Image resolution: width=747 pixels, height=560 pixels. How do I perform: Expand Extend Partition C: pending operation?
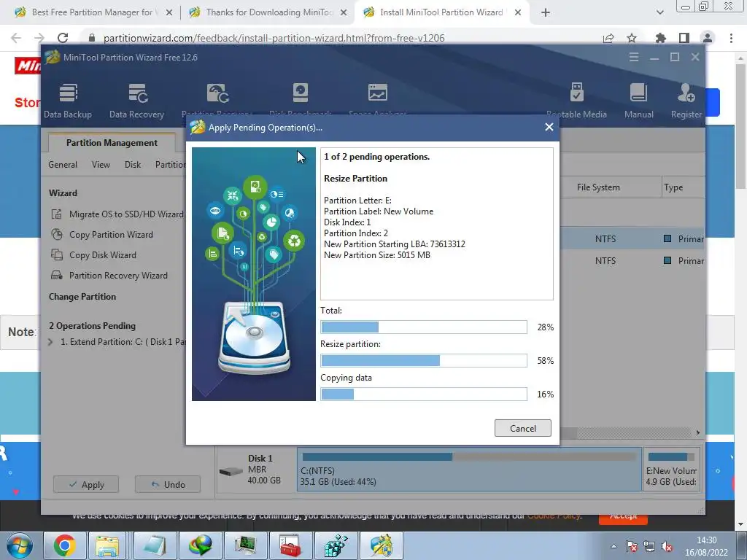click(50, 342)
